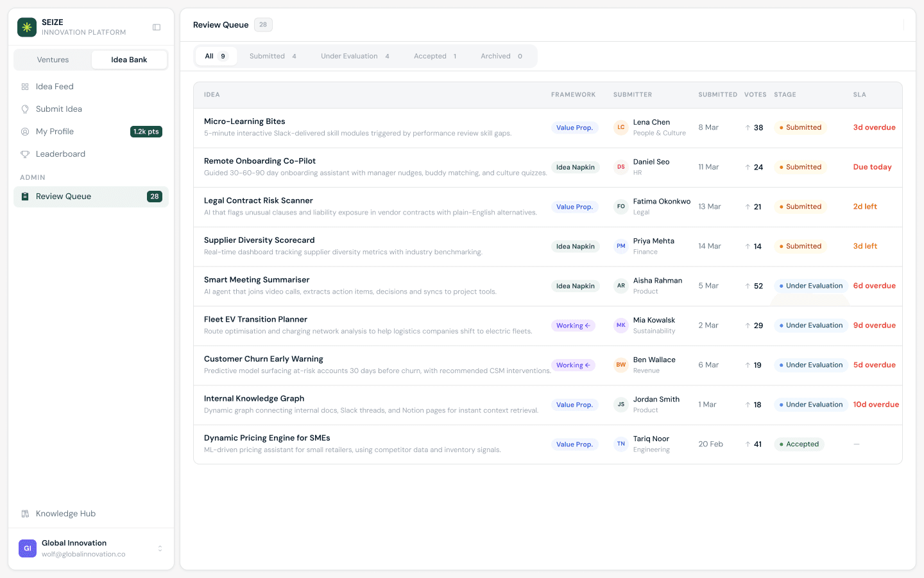The height and width of the screenshot is (578, 924).
Task: Click the 28 count badge beside Review Queue title
Action: point(263,25)
